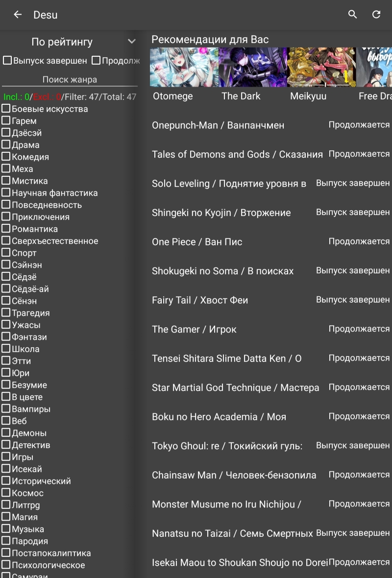Select the 'Демоны' genre checkbox
Image resolution: width=392 pixels, height=578 pixels.
[x=6, y=433]
